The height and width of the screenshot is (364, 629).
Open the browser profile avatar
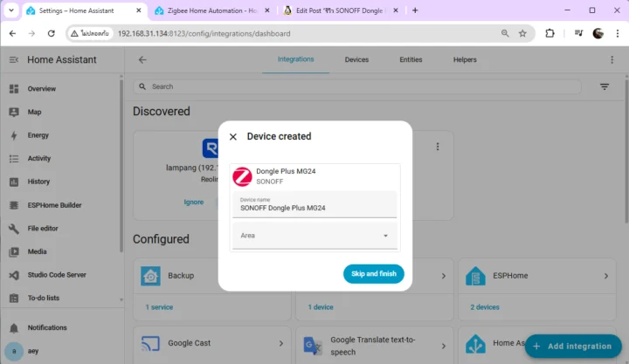pos(598,34)
